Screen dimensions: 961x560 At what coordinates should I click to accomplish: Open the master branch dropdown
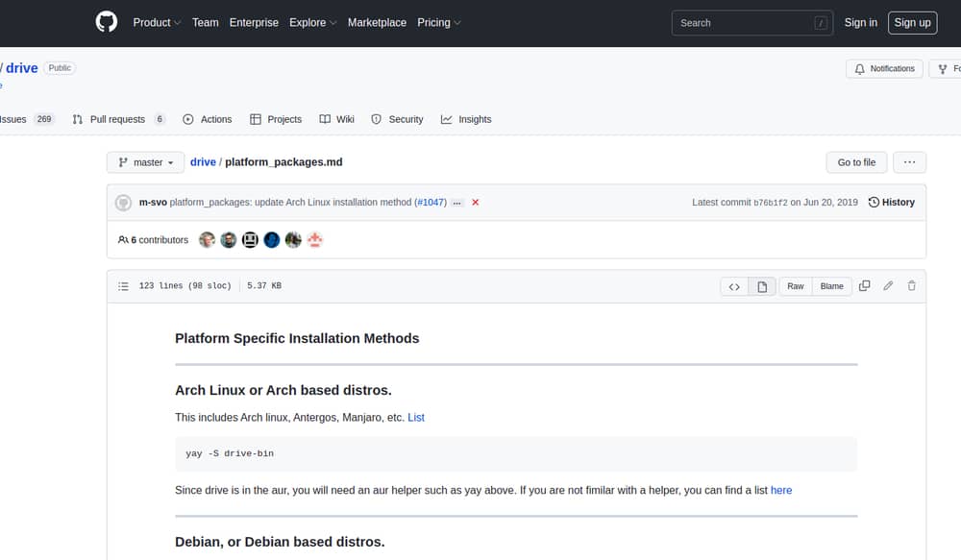point(145,162)
